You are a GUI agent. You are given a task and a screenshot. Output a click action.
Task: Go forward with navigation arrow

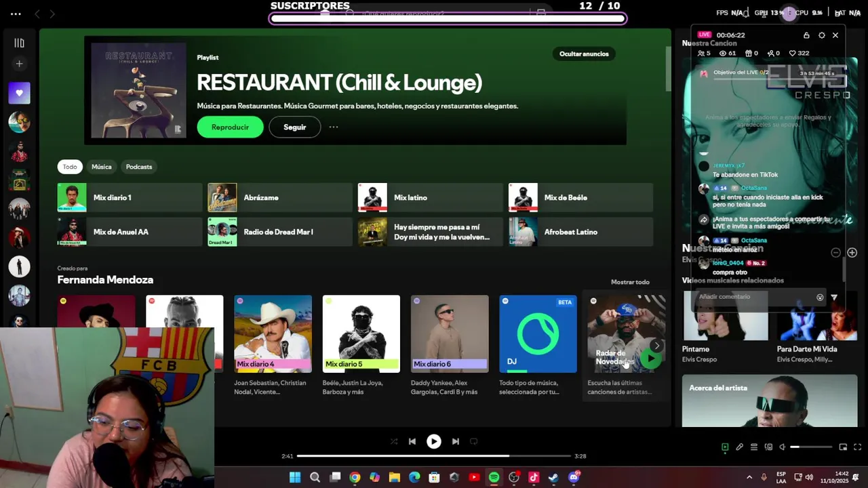click(x=52, y=14)
